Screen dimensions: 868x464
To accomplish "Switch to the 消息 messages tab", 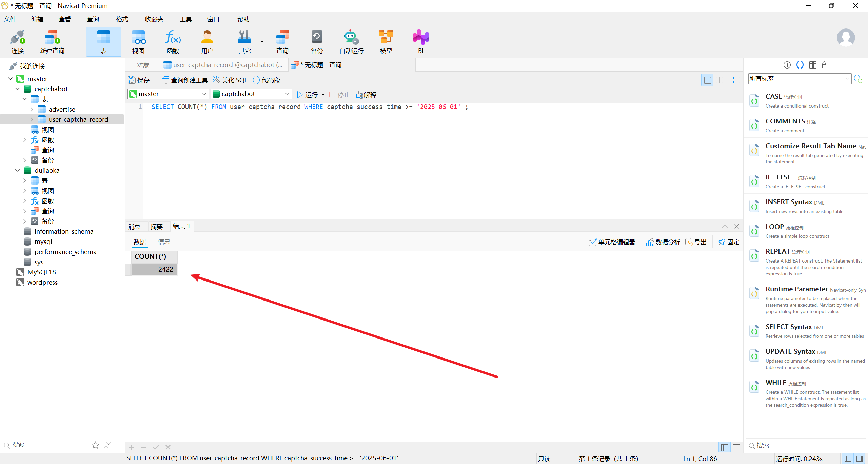I will 134,227.
